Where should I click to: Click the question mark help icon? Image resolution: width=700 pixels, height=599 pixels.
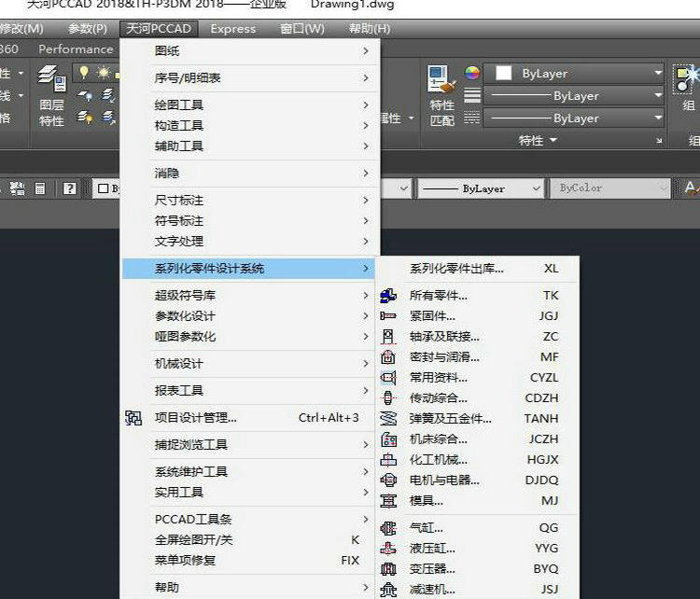(x=70, y=188)
